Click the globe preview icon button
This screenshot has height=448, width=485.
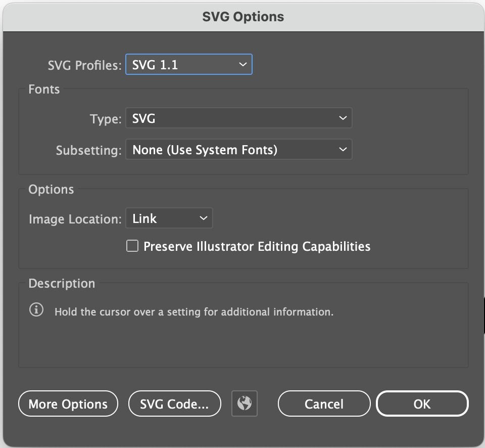pos(245,404)
